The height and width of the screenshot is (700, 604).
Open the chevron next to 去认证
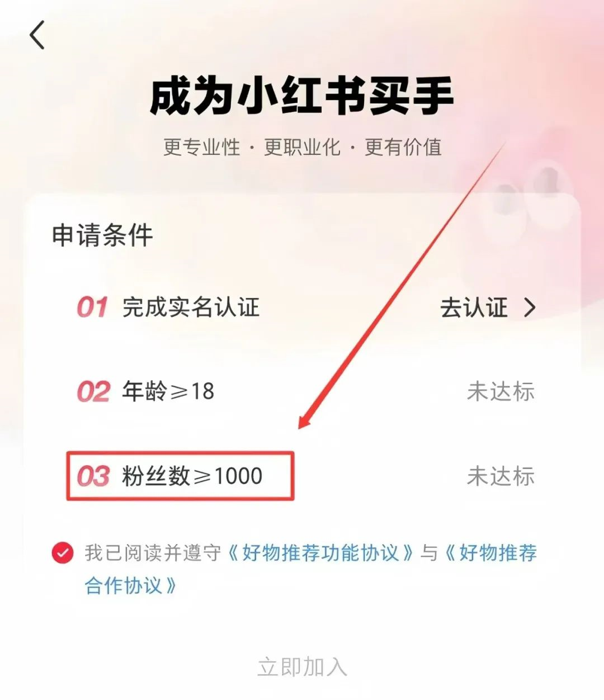click(529, 308)
